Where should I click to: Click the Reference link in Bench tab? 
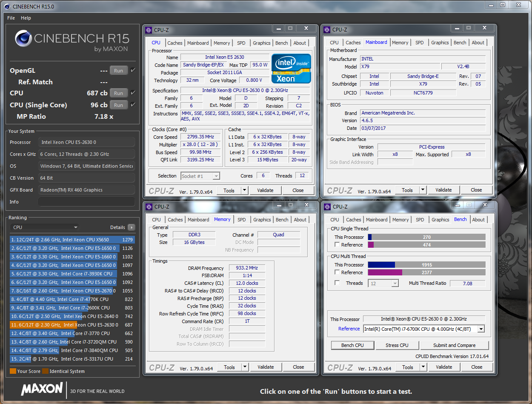[x=349, y=329]
